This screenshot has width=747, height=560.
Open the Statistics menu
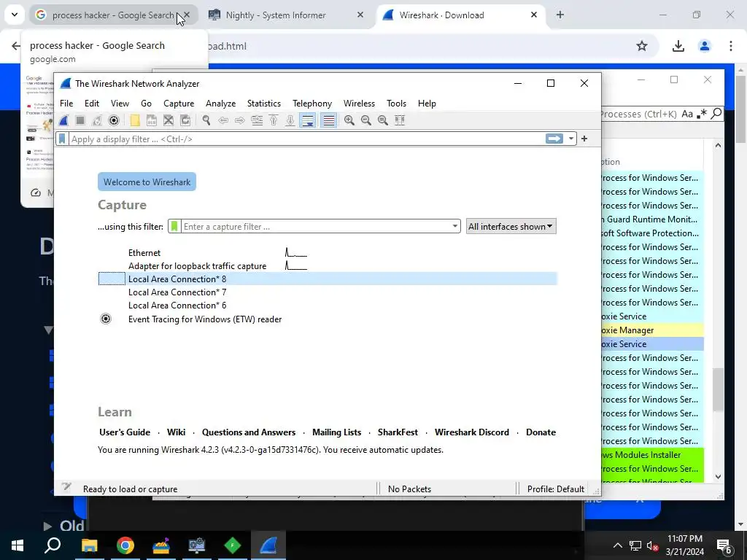(264, 104)
